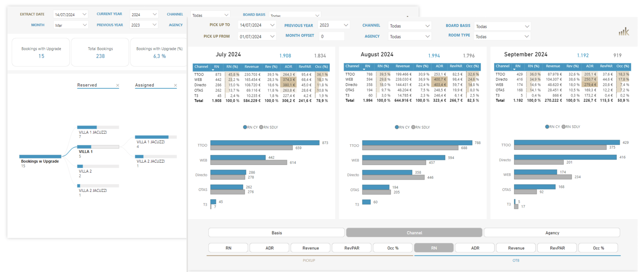Click the ADR column header in August table
The width and height of the screenshot is (644, 272).
pos(439,66)
